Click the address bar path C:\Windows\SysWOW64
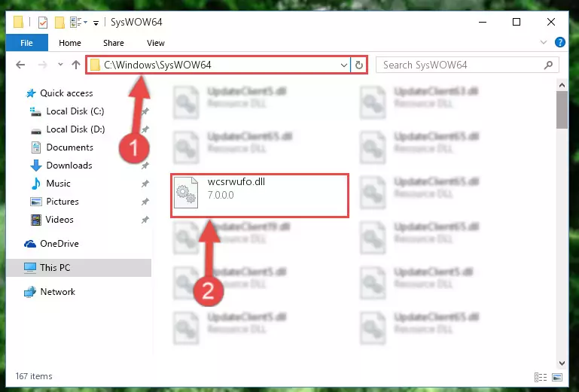The height and width of the screenshot is (392, 579). coord(157,65)
